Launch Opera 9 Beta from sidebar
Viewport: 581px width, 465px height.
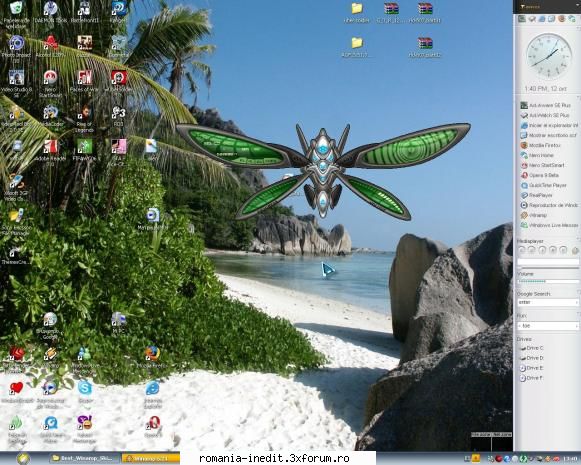(540, 175)
